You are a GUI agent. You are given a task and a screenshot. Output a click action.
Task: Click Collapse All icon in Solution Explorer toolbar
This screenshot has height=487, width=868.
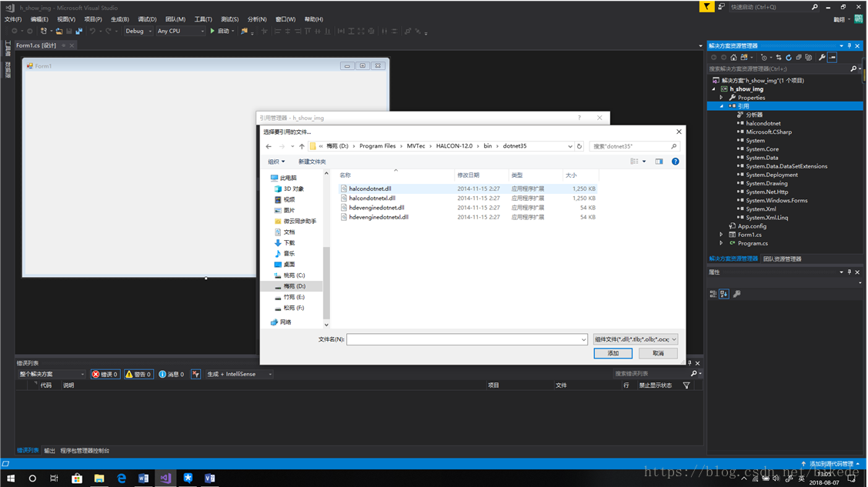[798, 58]
